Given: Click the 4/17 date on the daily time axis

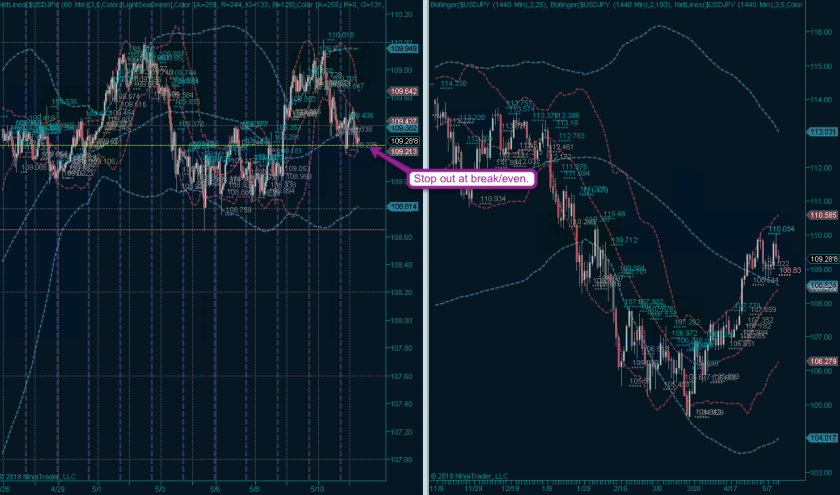Looking at the screenshot, I should pos(730,489).
